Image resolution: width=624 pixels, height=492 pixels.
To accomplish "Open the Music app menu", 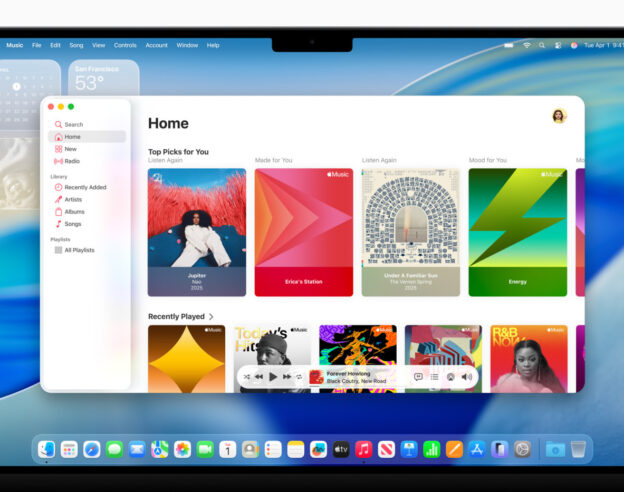I will (x=15, y=45).
